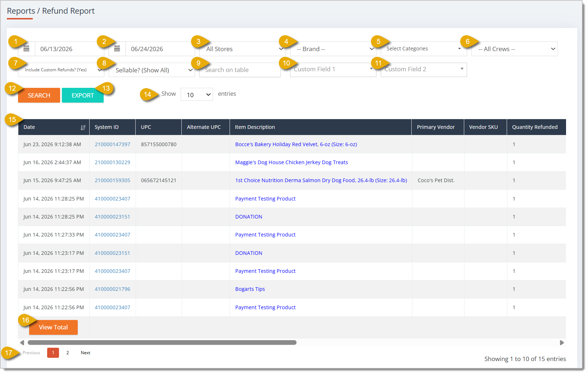Open the Custom Field 1 dropdown
This screenshot has width=588, height=374.
click(x=333, y=69)
